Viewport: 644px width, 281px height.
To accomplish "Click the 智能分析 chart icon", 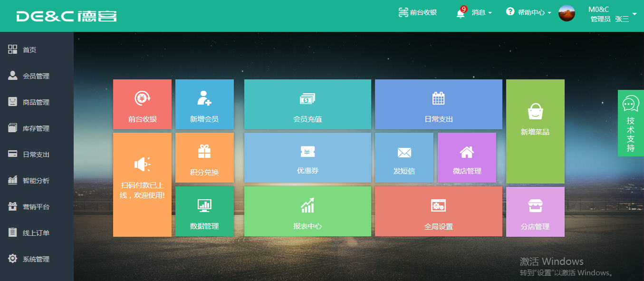I will [13, 180].
